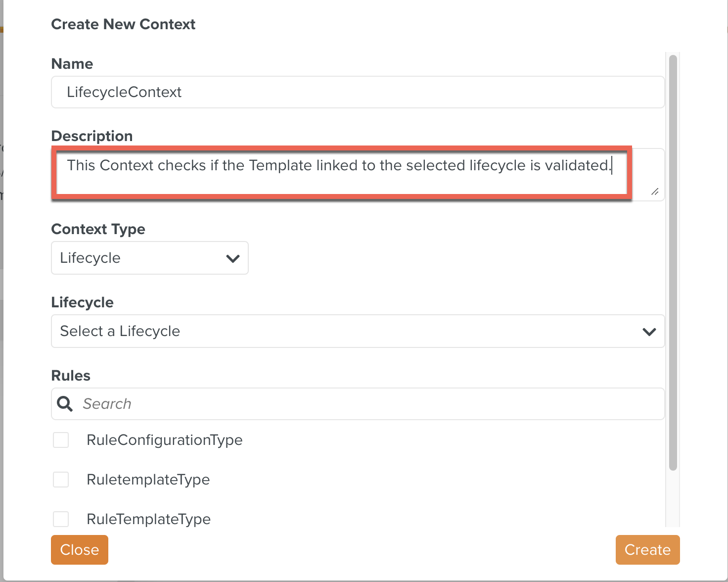This screenshot has width=728, height=582.
Task: Click the vertical scrollbar of the dialog
Action: pyautogui.click(x=673, y=262)
